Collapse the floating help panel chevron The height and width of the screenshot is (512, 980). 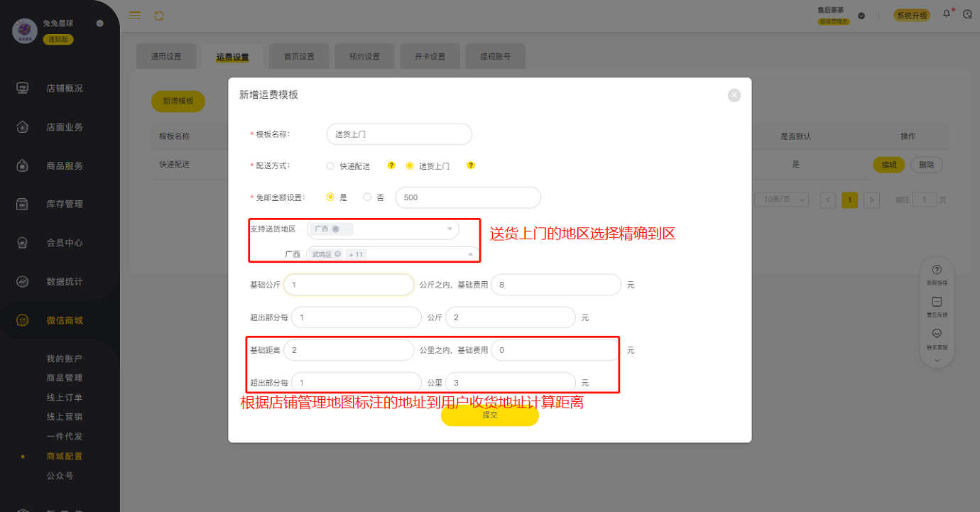click(x=937, y=360)
